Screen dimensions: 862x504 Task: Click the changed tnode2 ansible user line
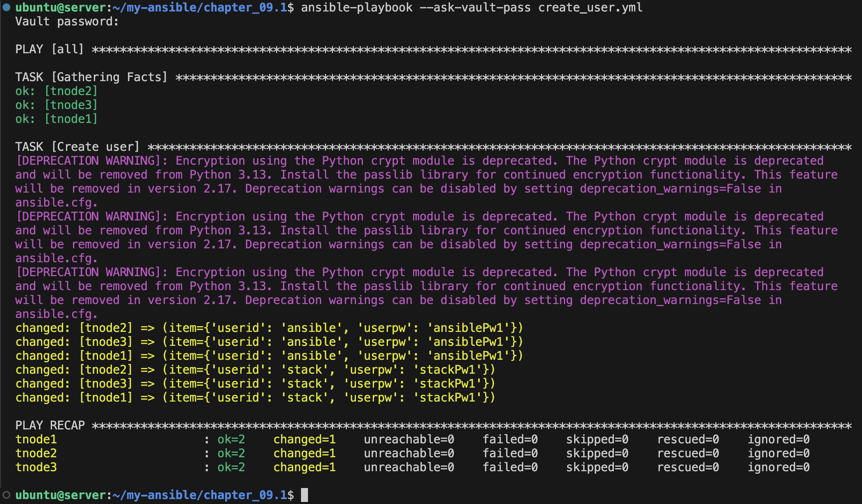(x=269, y=328)
